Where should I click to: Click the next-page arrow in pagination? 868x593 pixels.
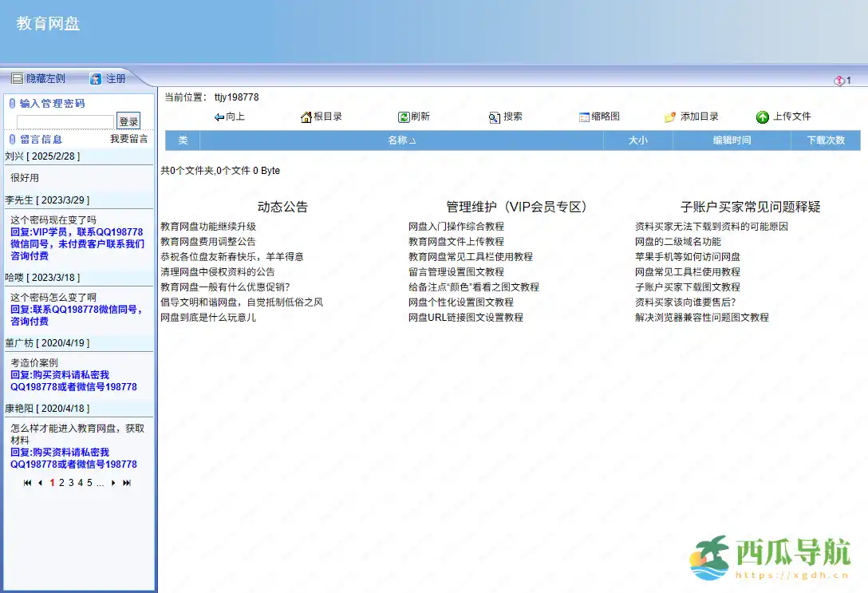[112, 483]
